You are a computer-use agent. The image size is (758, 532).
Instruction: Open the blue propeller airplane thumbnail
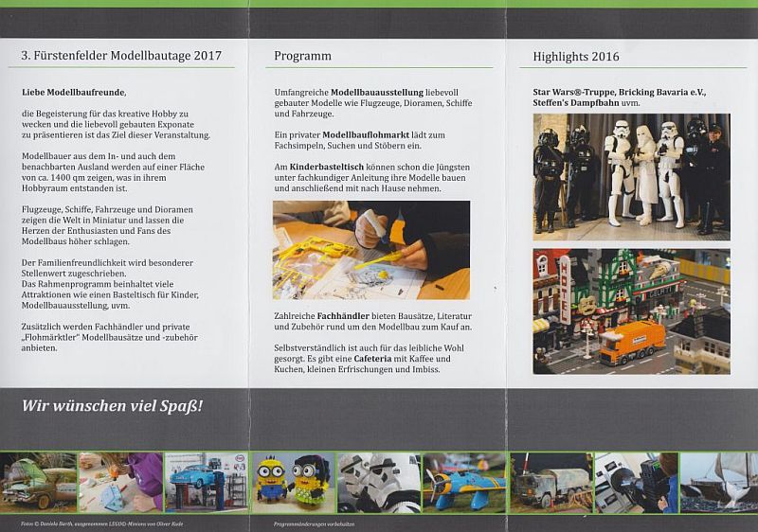tap(464, 482)
